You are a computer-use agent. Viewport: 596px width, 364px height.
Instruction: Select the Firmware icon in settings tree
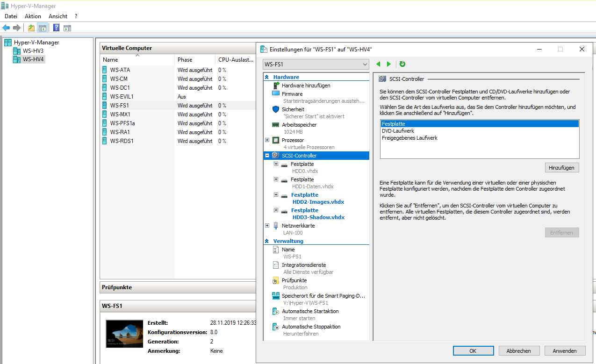point(276,94)
